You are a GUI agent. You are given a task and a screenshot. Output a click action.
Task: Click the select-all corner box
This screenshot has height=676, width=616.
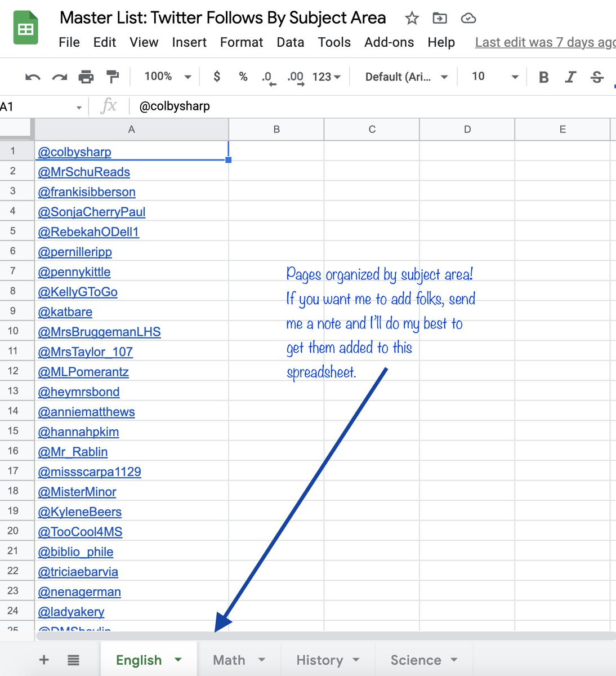(16, 129)
